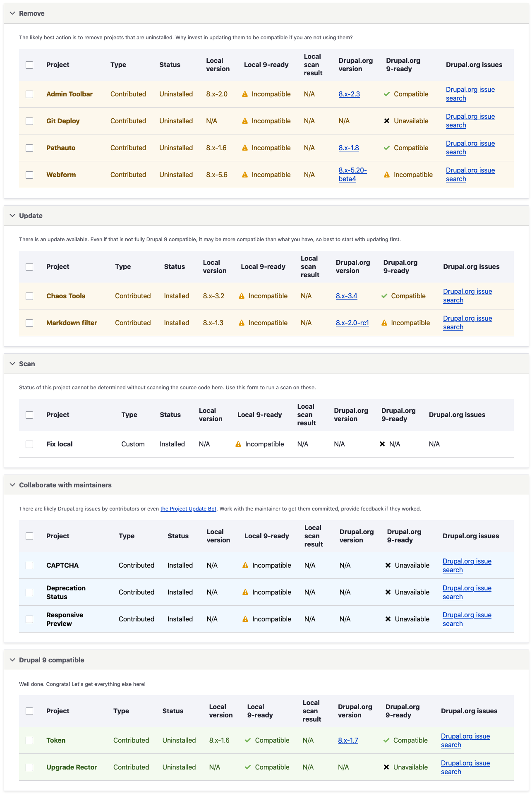Click warning icon in Admin Toolbar Local 9-ready cell
This screenshot has width=532, height=796.
(245, 94)
